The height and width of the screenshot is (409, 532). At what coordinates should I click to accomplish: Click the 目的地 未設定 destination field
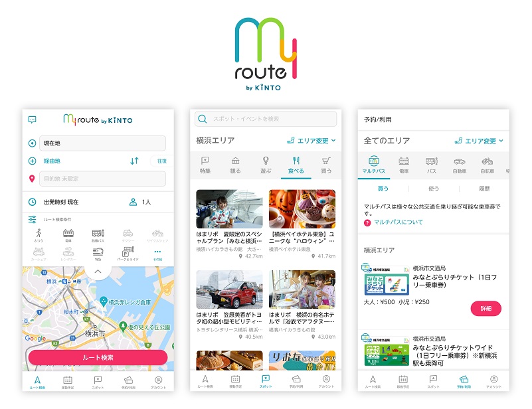point(102,179)
